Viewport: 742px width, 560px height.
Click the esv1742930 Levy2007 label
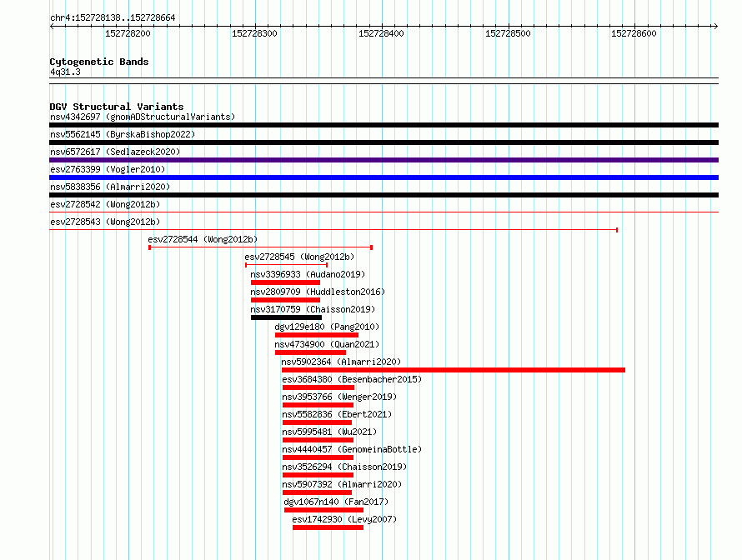click(x=344, y=519)
